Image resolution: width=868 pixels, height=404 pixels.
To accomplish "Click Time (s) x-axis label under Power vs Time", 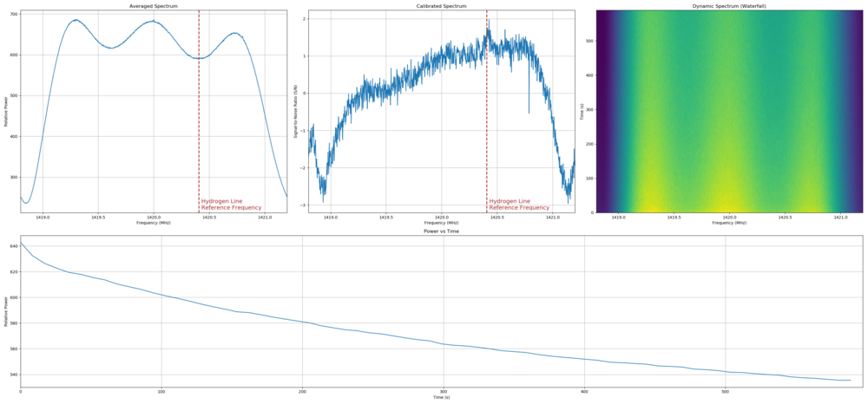I will click(x=441, y=397).
